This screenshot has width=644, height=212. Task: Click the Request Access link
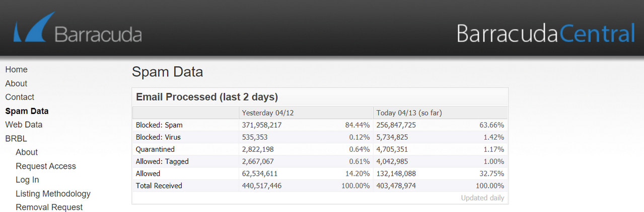(x=46, y=166)
